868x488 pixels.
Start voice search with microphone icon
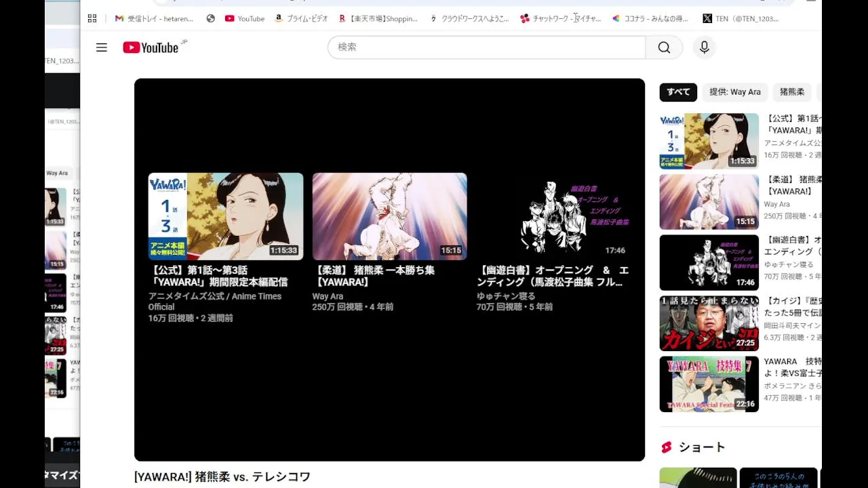(704, 47)
